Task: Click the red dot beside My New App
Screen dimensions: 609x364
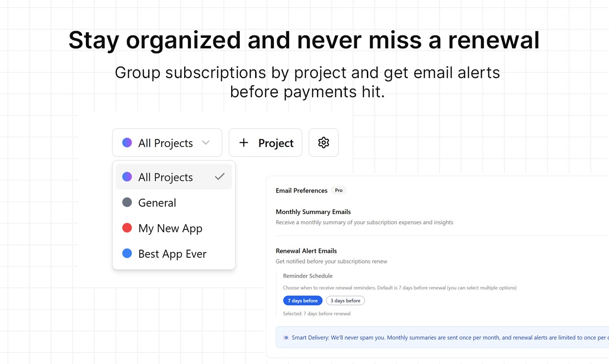Action: coord(127,228)
